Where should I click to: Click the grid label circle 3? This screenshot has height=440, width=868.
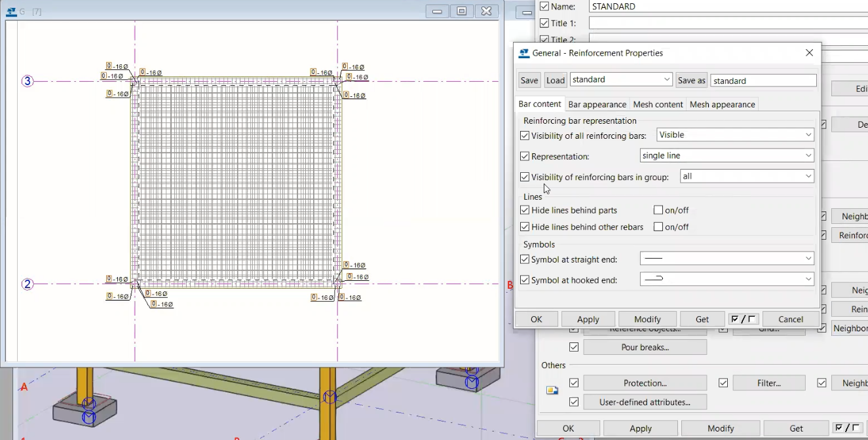28,81
